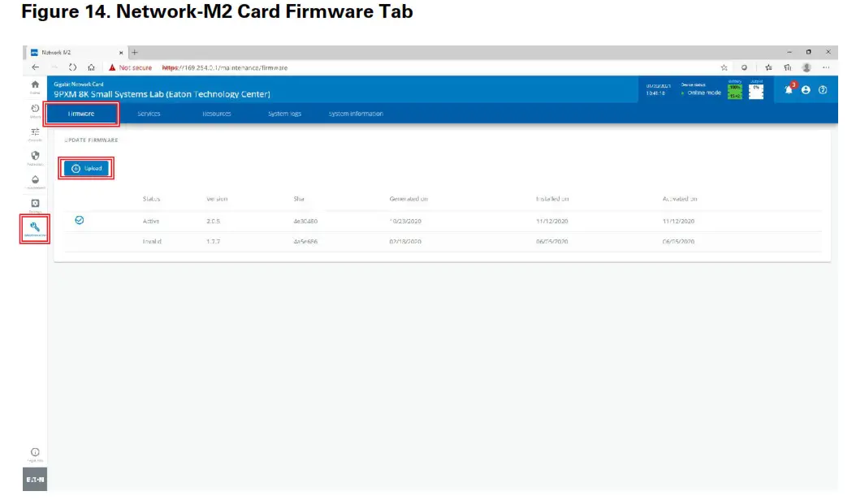Open the browser profile avatar

806,67
